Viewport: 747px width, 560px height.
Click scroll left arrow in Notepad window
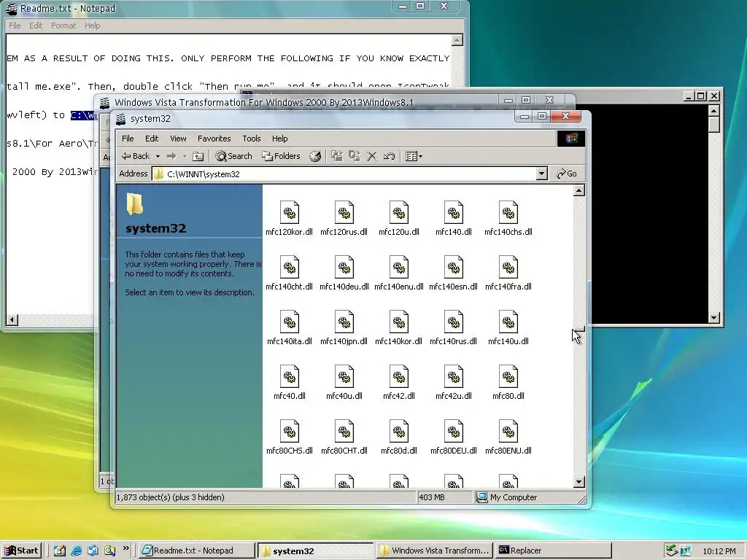(x=12, y=320)
